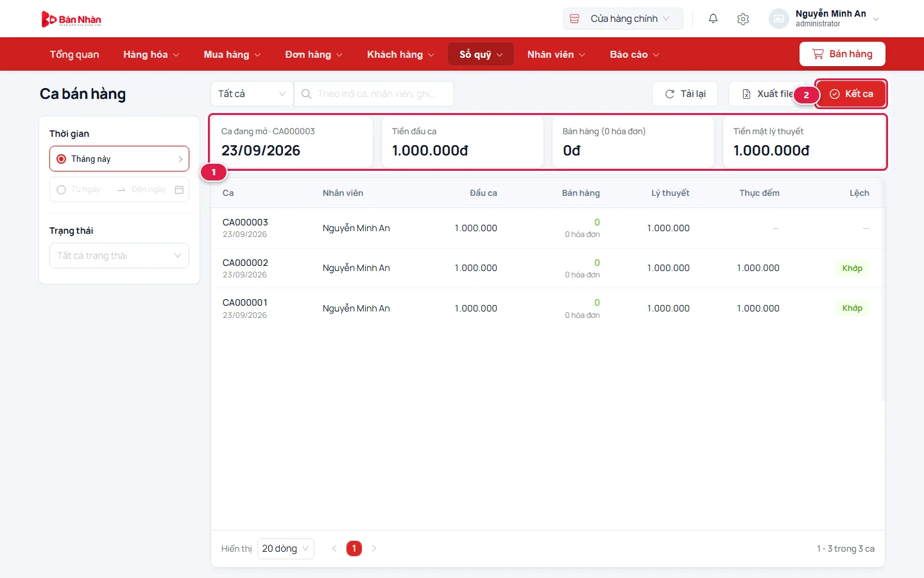The width and height of the screenshot is (924, 578).
Task: Click the Đến ngày end date field
Action: coord(149,189)
